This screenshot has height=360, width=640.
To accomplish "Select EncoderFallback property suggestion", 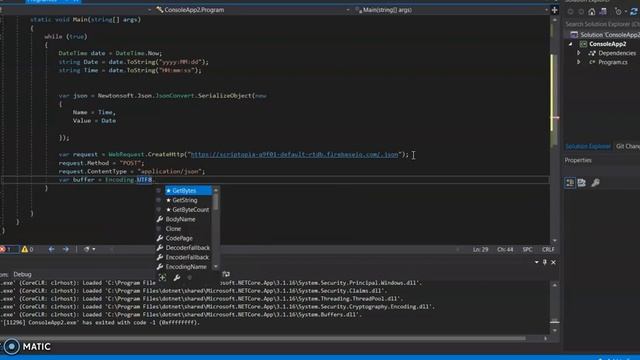I will (187, 257).
